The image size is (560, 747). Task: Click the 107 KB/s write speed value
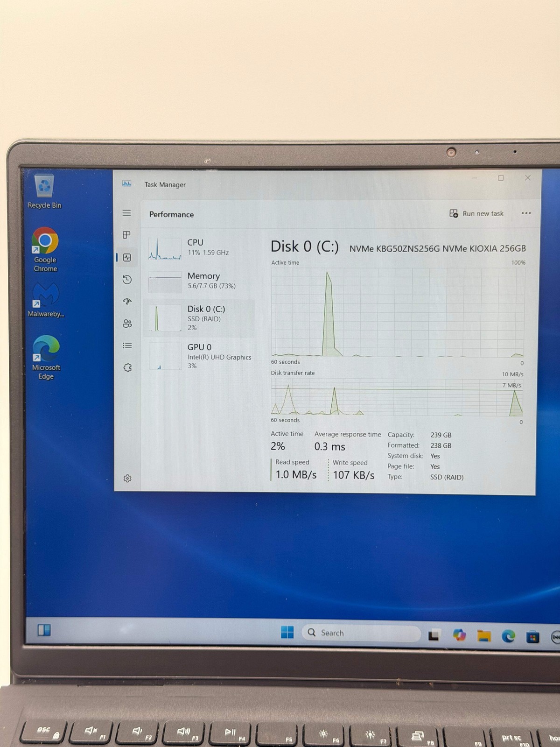(354, 475)
